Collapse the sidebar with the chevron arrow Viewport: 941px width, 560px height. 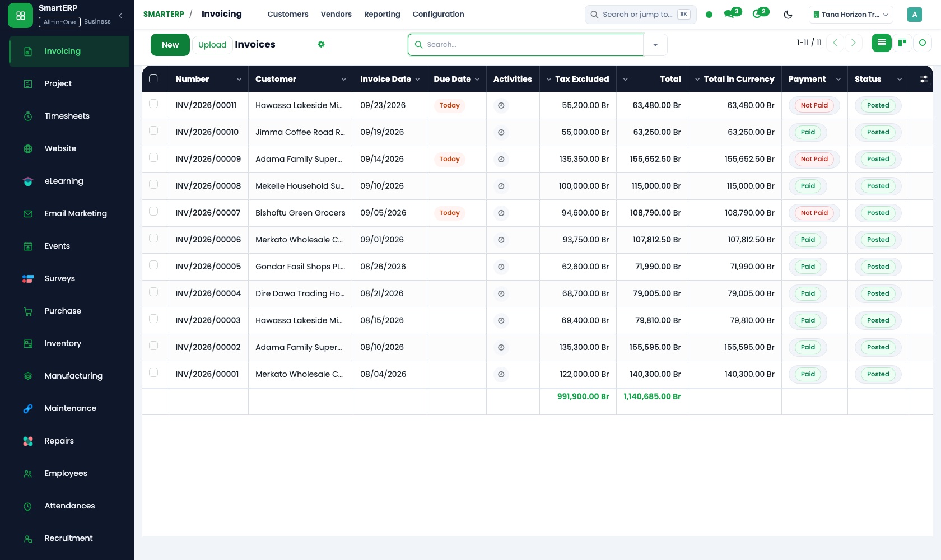coord(120,16)
